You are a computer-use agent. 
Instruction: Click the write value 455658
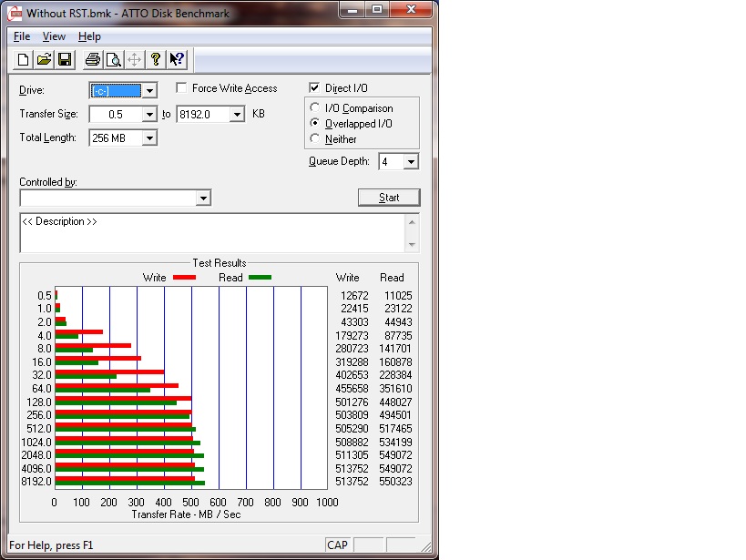tap(353, 389)
